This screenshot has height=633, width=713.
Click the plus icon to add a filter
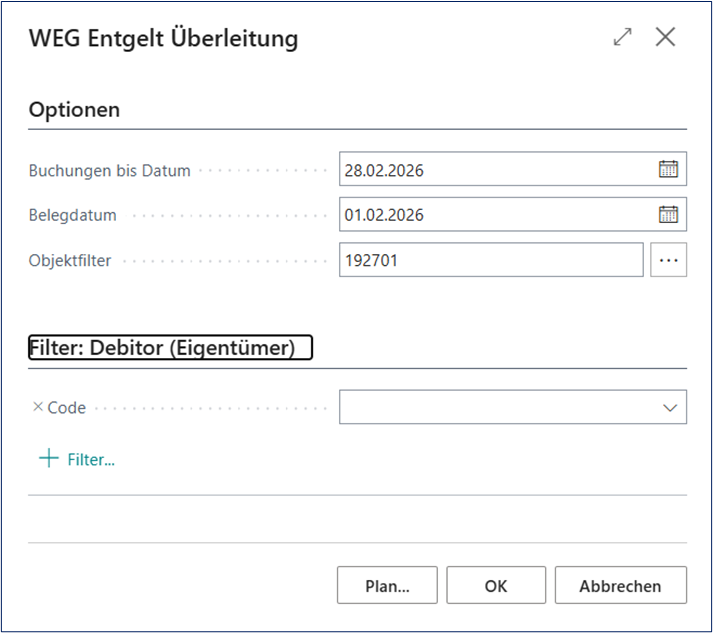coord(48,459)
